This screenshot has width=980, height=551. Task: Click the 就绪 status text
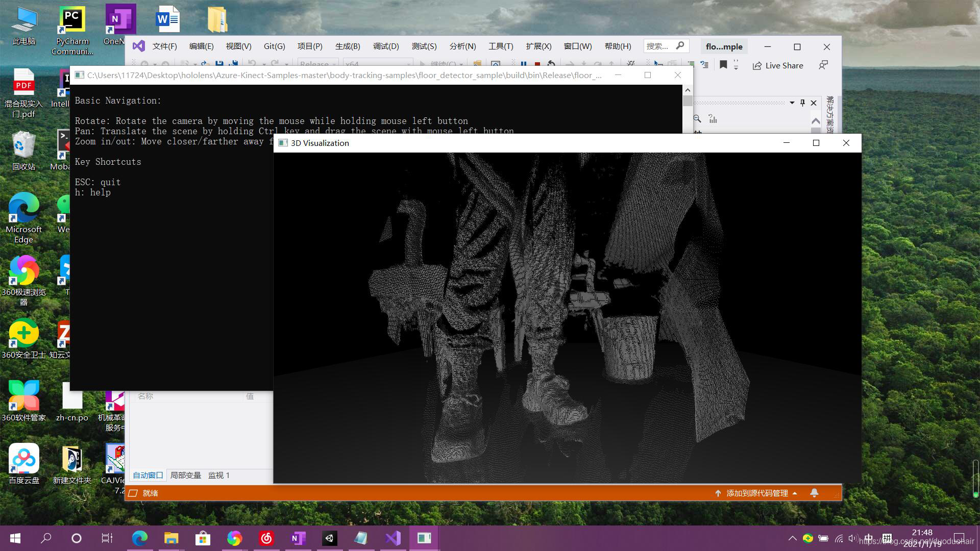(x=150, y=493)
